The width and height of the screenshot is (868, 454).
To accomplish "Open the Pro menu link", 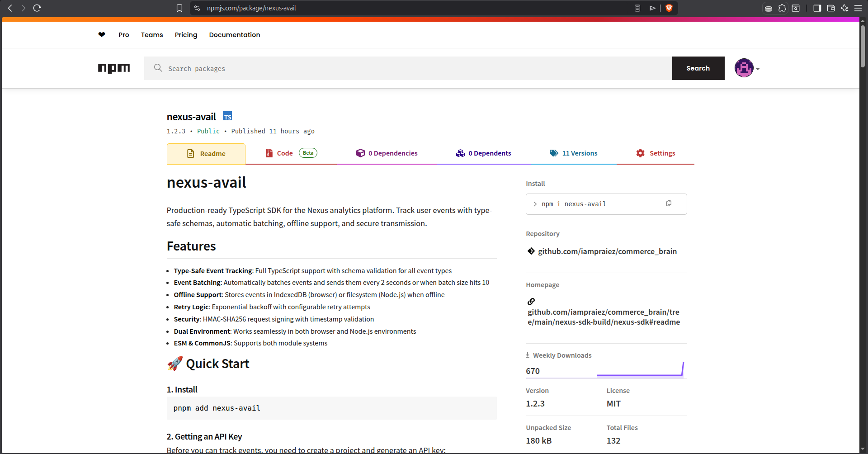I will point(124,35).
